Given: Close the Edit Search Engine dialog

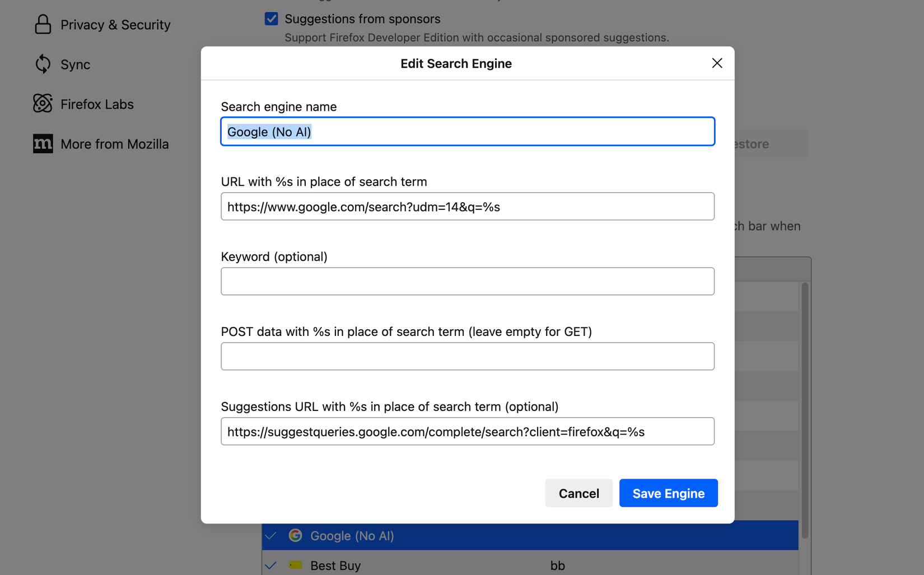Looking at the screenshot, I should [x=717, y=63].
